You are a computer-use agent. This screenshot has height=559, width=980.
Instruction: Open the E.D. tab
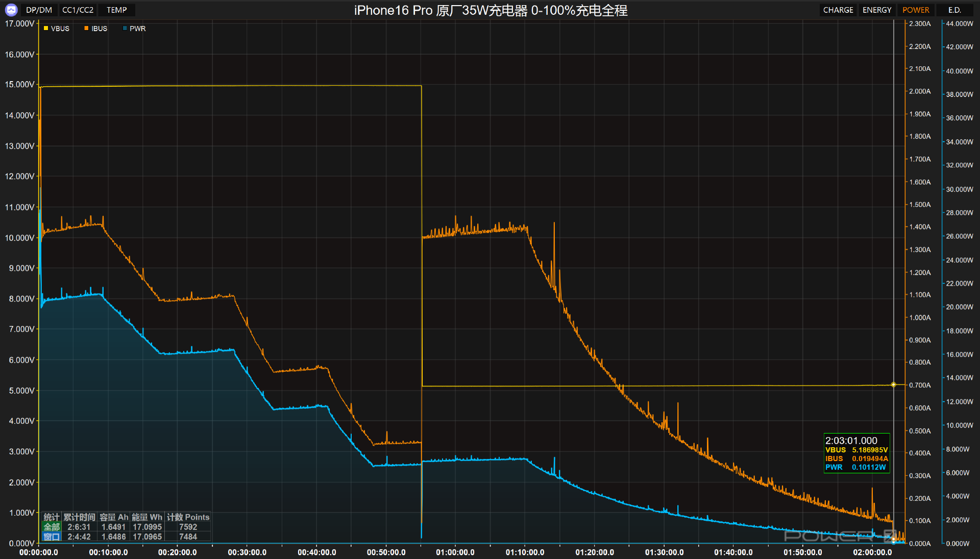[x=954, y=10]
